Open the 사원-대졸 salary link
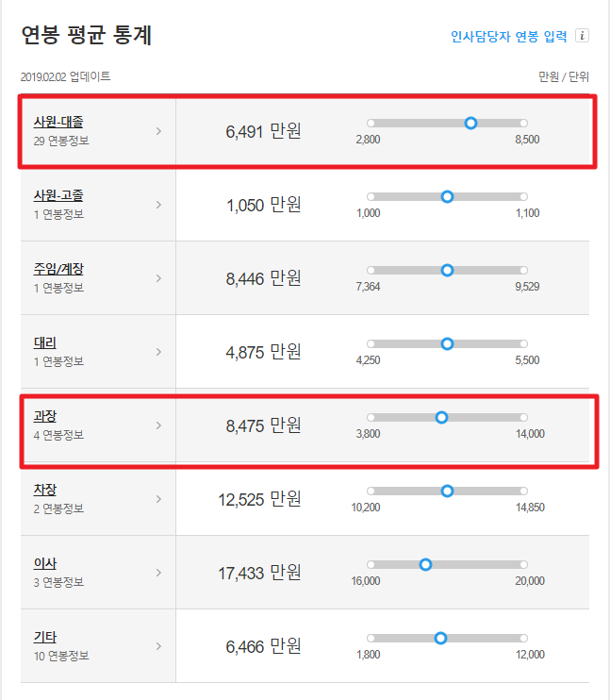Viewport: 610px width, 700px height. (x=58, y=122)
